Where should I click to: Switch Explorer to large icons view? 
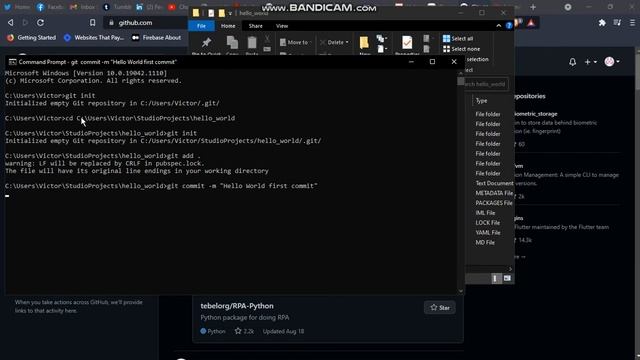coord(507,278)
